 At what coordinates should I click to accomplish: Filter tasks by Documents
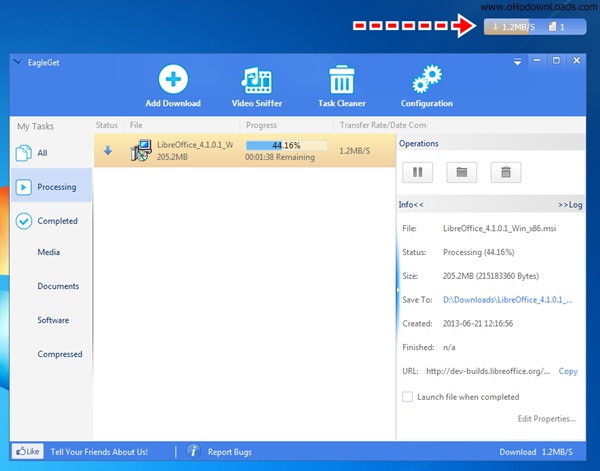[x=58, y=286]
